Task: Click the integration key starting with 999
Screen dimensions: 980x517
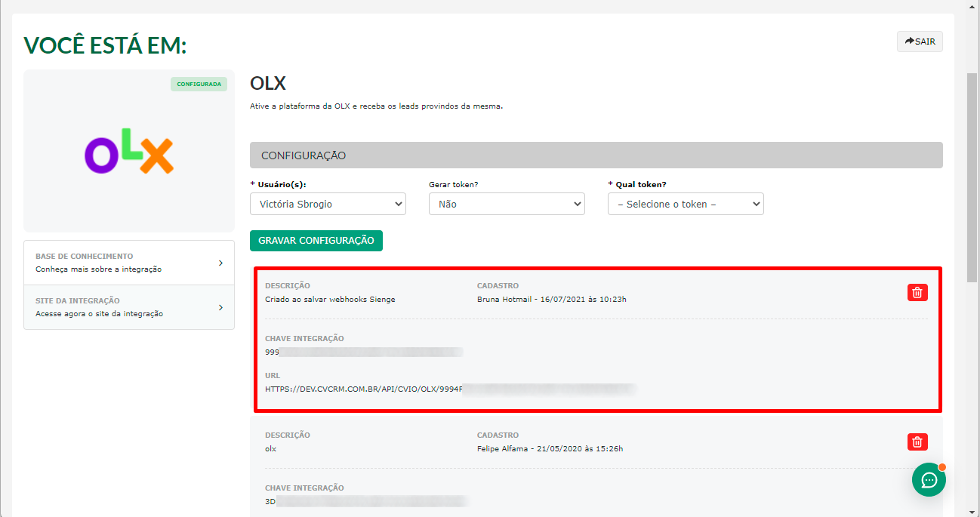Action: click(364, 352)
